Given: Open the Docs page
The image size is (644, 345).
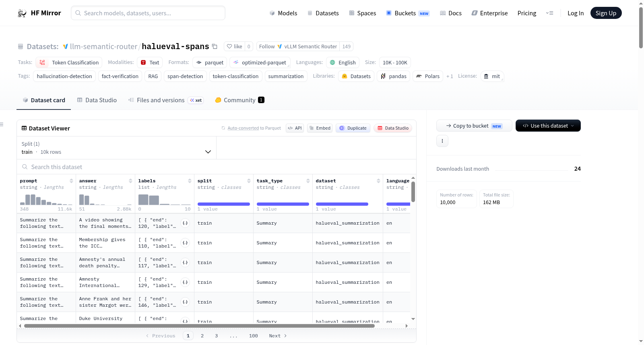Looking at the screenshot, I should 450,13.
